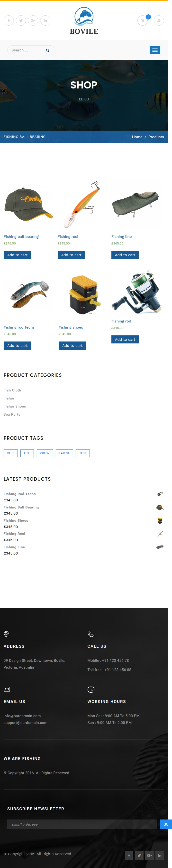Open the shopping cart icon

(x=143, y=20)
